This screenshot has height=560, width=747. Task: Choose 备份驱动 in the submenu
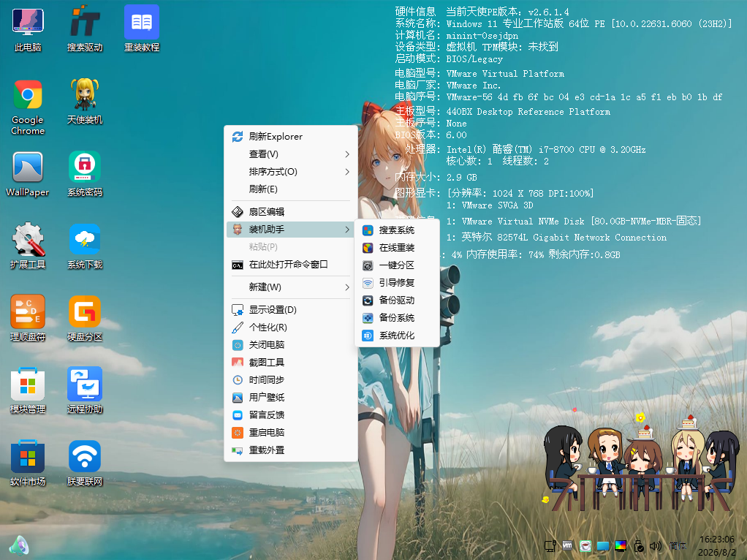397,300
